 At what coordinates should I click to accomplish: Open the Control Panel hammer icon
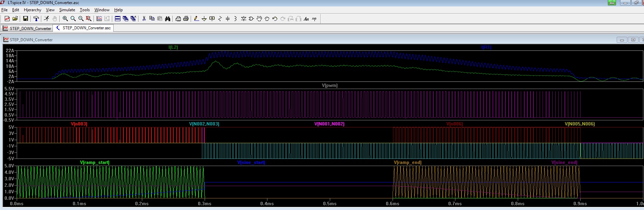click(36, 19)
